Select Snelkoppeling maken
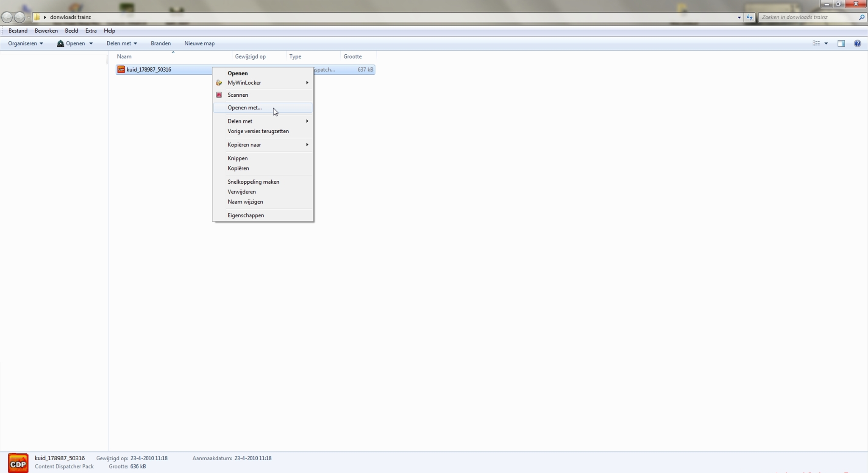This screenshot has width=868, height=473. click(x=263, y=182)
